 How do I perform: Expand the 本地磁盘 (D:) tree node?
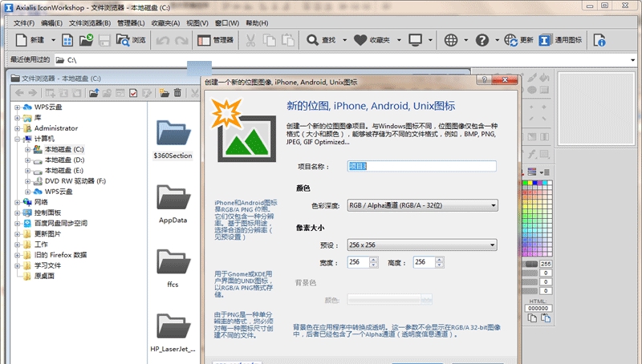click(27, 160)
